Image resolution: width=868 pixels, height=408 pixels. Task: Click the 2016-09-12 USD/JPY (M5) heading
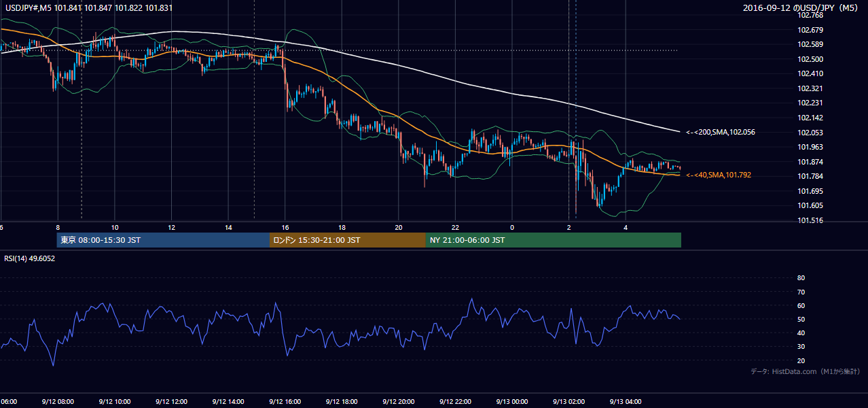(x=801, y=8)
